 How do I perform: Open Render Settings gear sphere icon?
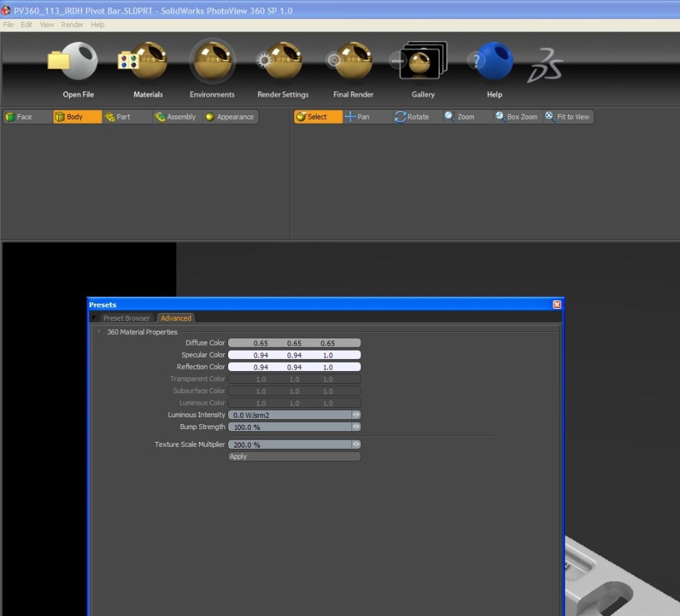click(279, 61)
